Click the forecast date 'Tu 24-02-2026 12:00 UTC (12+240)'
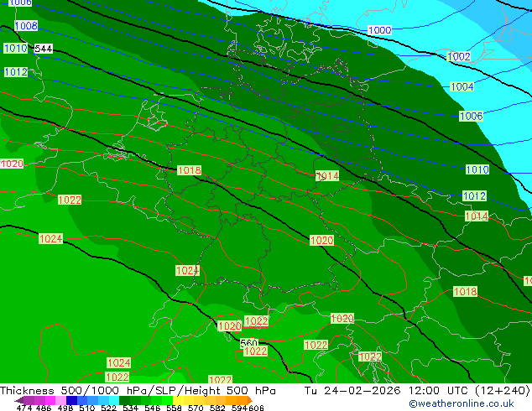This screenshot has width=532, height=411. pos(417,390)
